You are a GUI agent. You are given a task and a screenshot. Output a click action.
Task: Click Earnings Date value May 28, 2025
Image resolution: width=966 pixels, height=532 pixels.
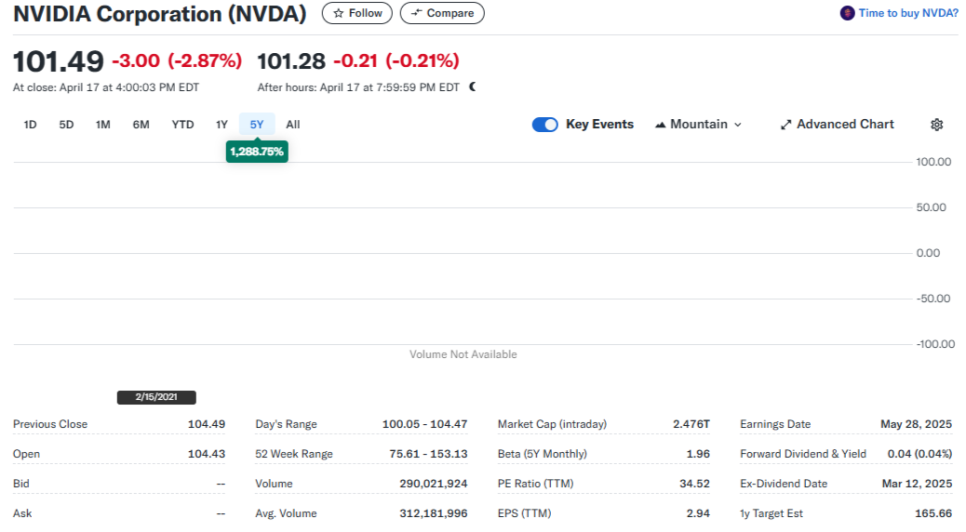[916, 424]
